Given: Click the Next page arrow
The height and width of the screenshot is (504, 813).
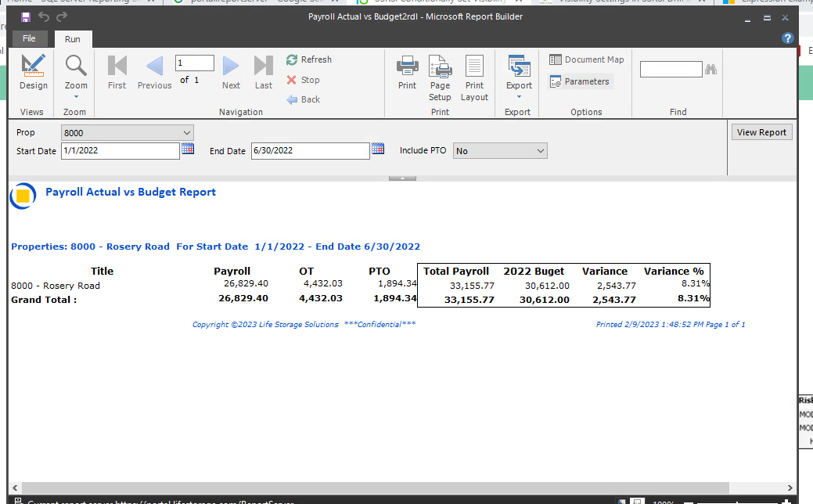Looking at the screenshot, I should point(231,72).
